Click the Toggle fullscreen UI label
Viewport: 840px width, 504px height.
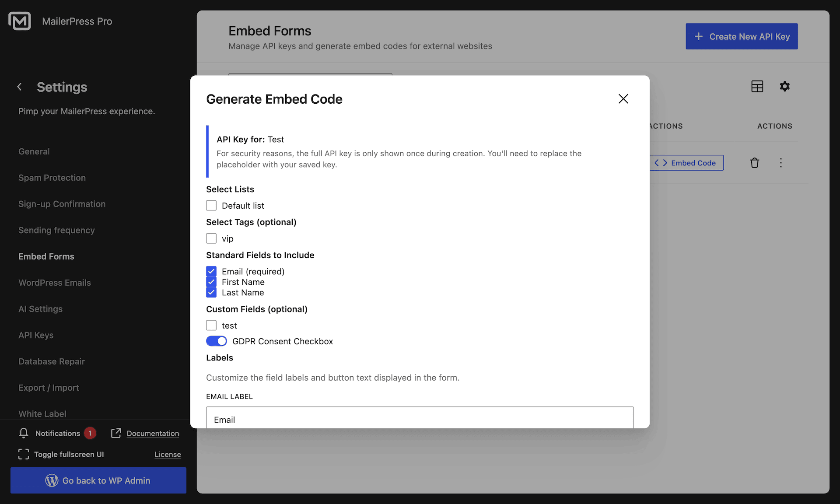pyautogui.click(x=69, y=454)
